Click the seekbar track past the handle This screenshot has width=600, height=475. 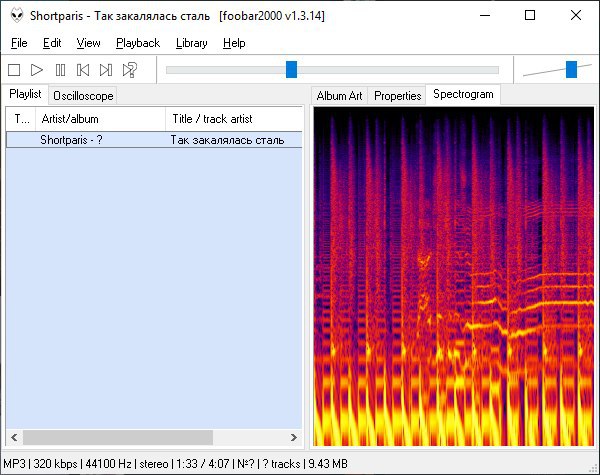pyautogui.click(x=398, y=70)
